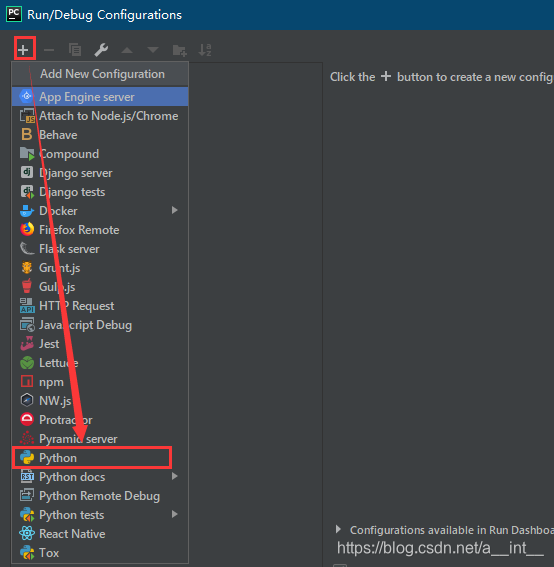Screen dimensions: 554x567
Task: Click the Django tests icon
Action: 27,192
